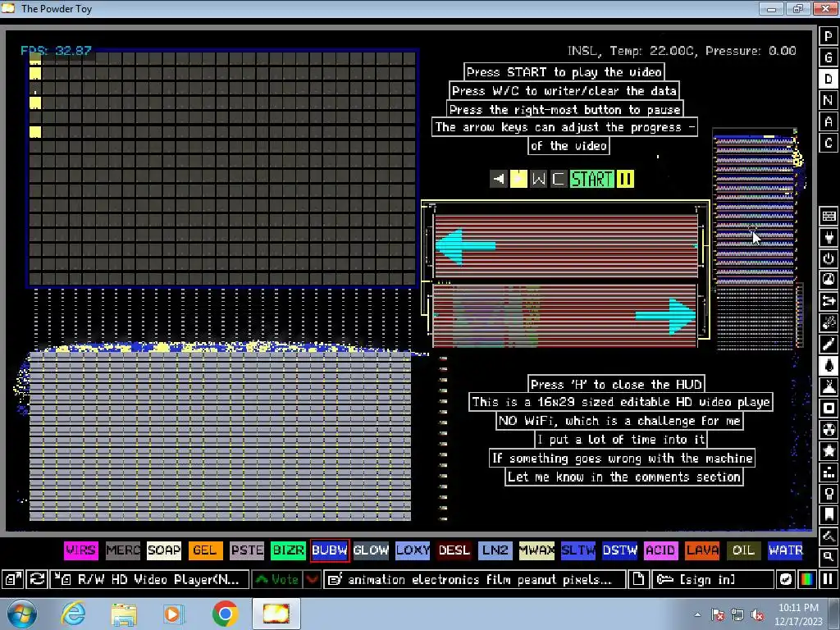The width and height of the screenshot is (840, 630).
Task: Upvote the save with Vote button
Action: pyautogui.click(x=277, y=579)
